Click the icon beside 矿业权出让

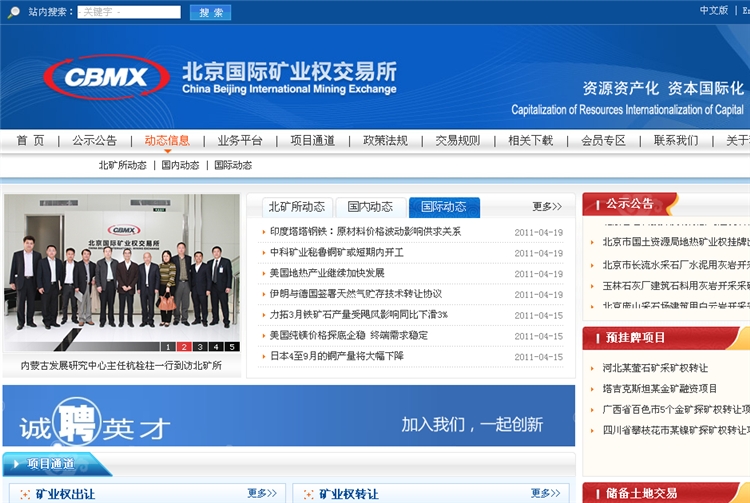(x=25, y=494)
